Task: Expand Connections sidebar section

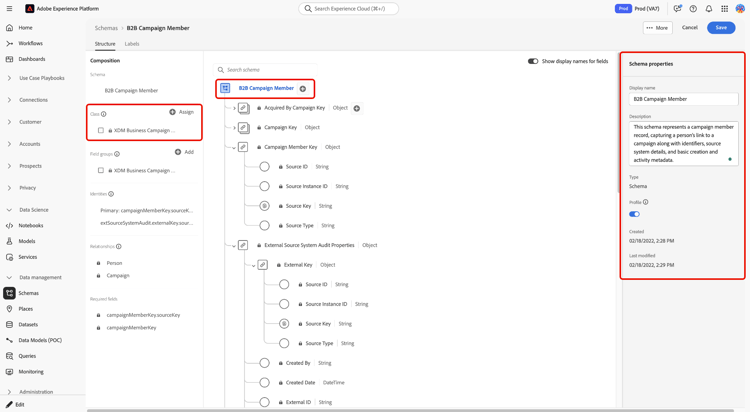Action: pyautogui.click(x=9, y=100)
